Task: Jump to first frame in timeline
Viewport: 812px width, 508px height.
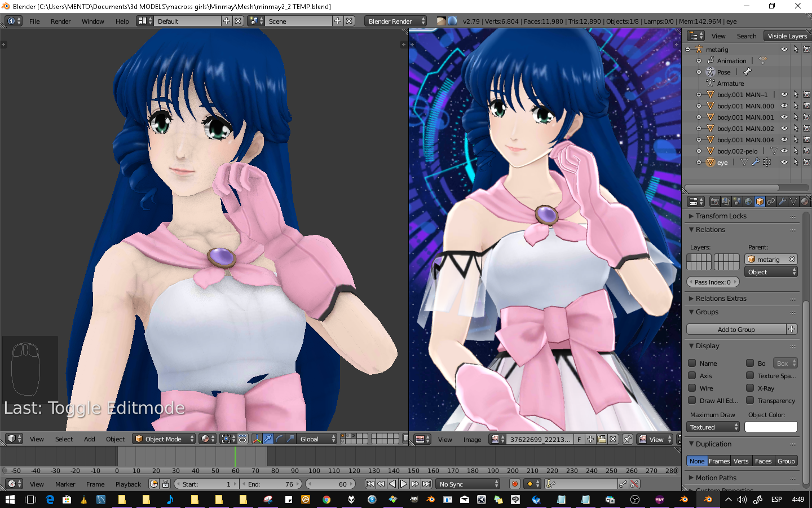Action: (370, 484)
